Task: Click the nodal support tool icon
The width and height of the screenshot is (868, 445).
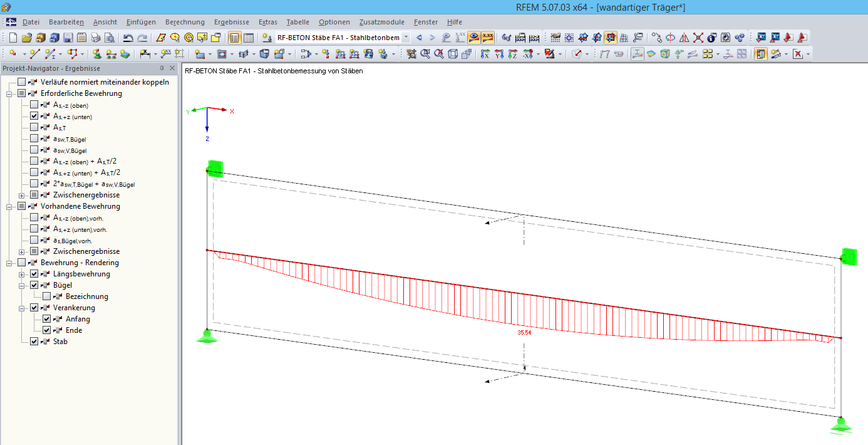Action: point(97,54)
